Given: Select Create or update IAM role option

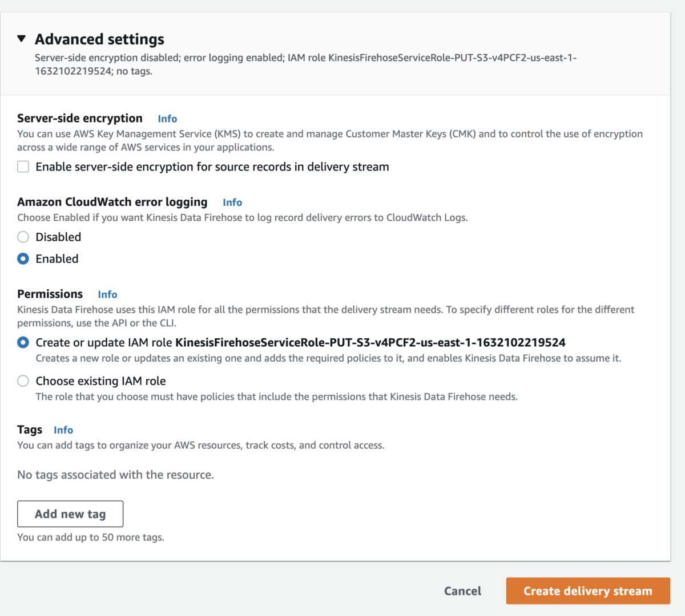Looking at the screenshot, I should click(23, 342).
